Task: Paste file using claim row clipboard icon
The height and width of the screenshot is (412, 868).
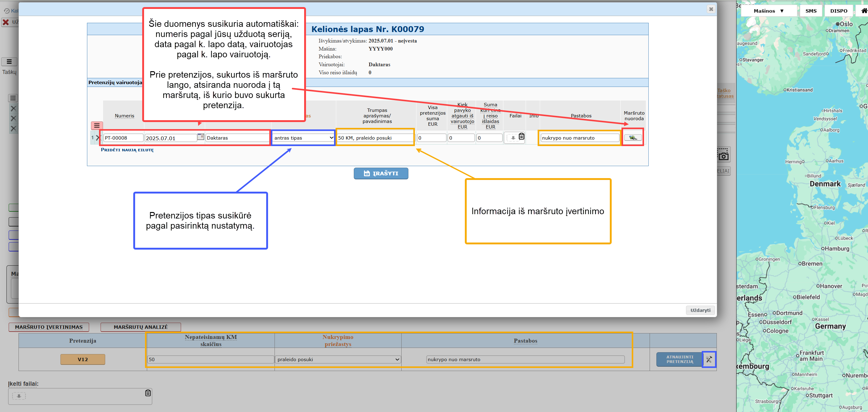Action: (x=521, y=136)
